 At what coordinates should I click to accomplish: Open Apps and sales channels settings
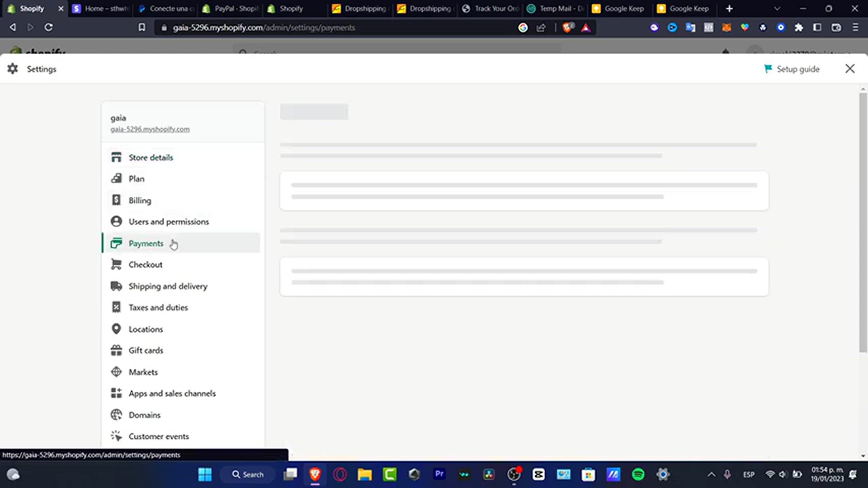click(172, 393)
